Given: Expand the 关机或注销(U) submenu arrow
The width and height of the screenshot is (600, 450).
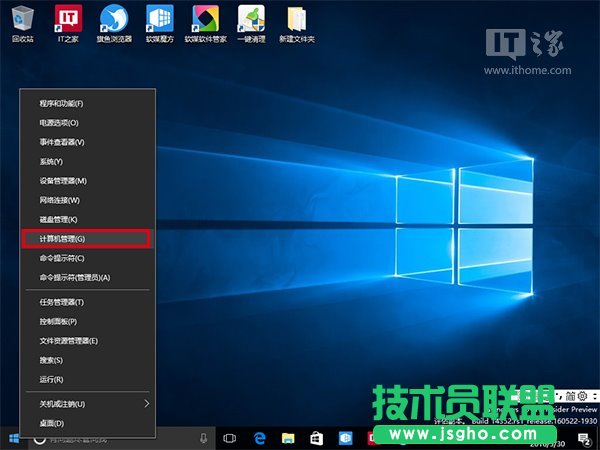Looking at the screenshot, I should coord(147,404).
